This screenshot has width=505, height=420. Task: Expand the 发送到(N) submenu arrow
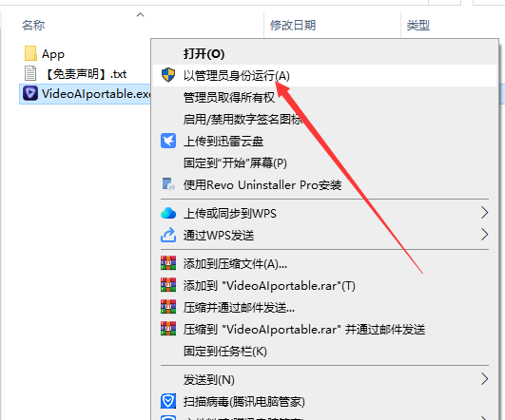[485, 379]
